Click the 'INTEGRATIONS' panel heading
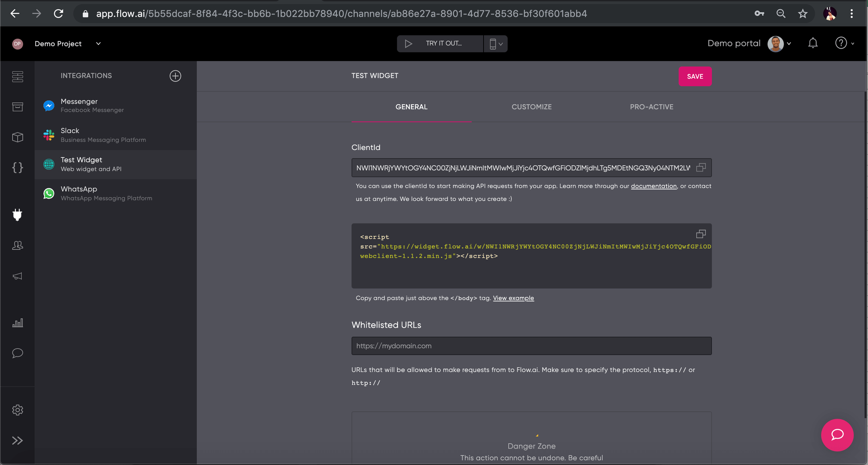The image size is (868, 465). click(x=86, y=76)
